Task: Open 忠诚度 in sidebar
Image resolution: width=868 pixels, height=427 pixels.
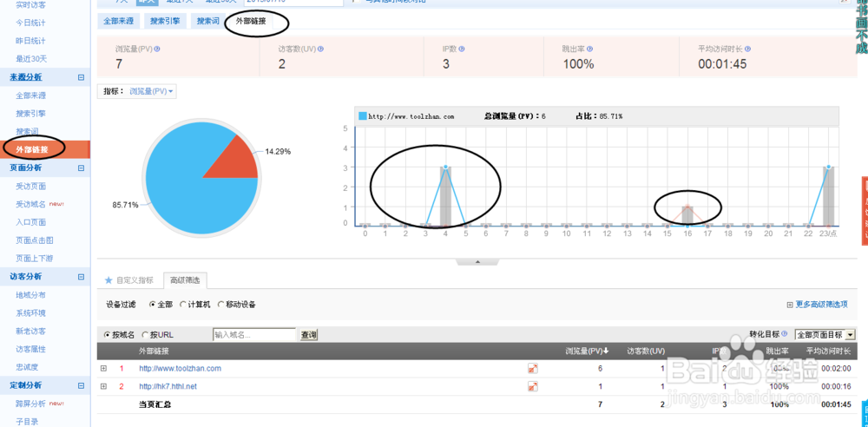Action: (27, 367)
